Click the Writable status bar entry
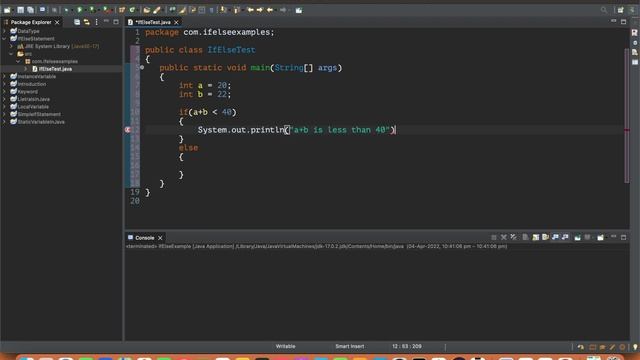Image resolution: width=640 pixels, height=360 pixels. [x=285, y=346]
